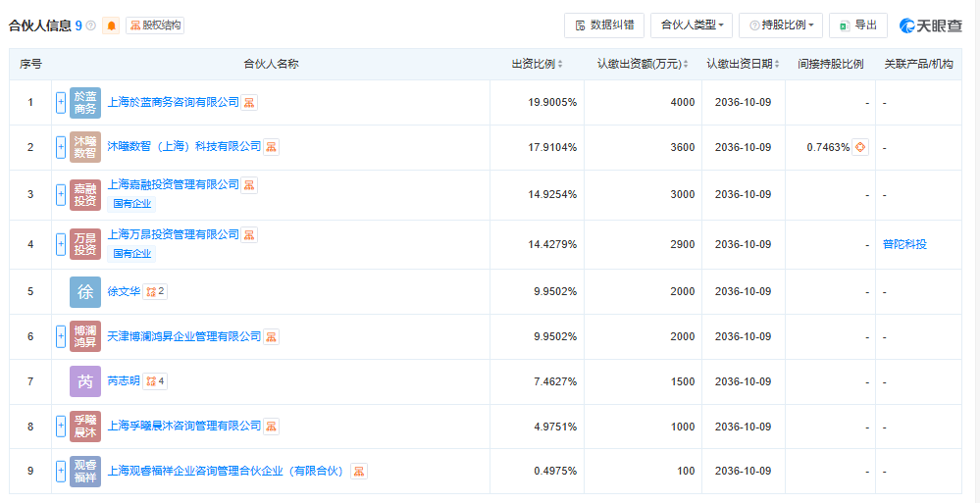Click the 芮 person avatar
Screen dimensions: 980x503
point(85,381)
